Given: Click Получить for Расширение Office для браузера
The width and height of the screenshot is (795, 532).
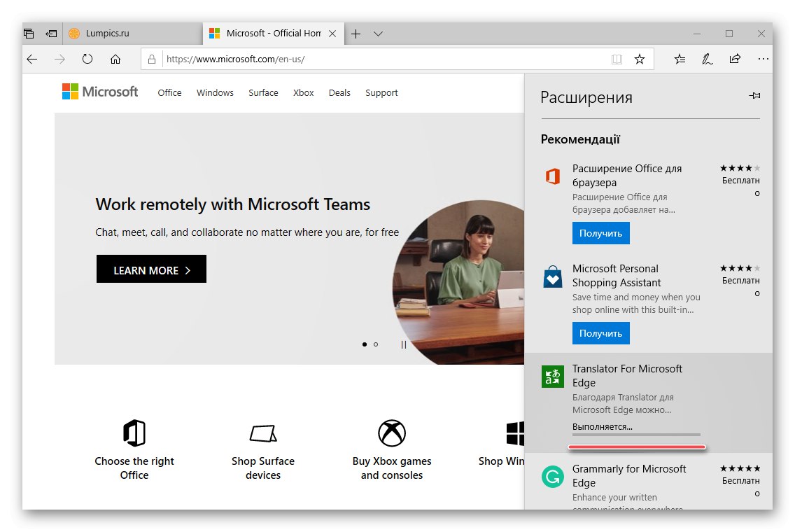Looking at the screenshot, I should point(600,233).
